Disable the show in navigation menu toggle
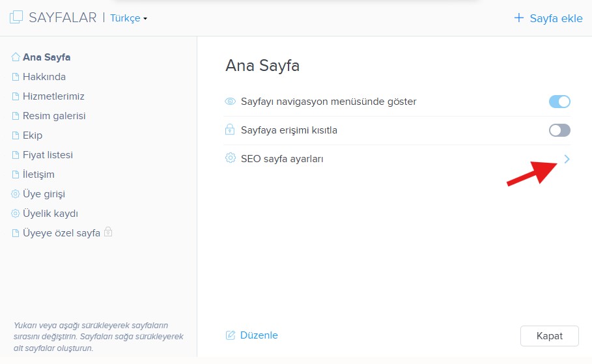This screenshot has height=364, width=592. tap(559, 102)
